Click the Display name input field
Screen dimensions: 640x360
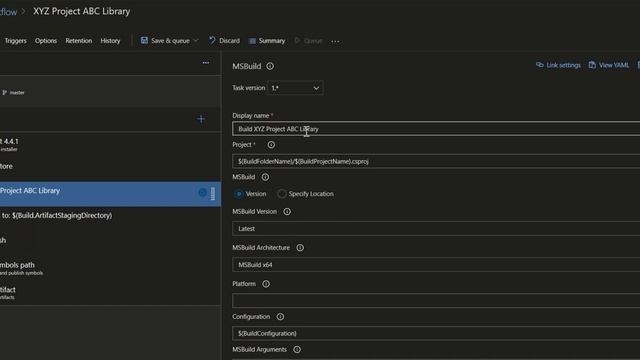436,129
